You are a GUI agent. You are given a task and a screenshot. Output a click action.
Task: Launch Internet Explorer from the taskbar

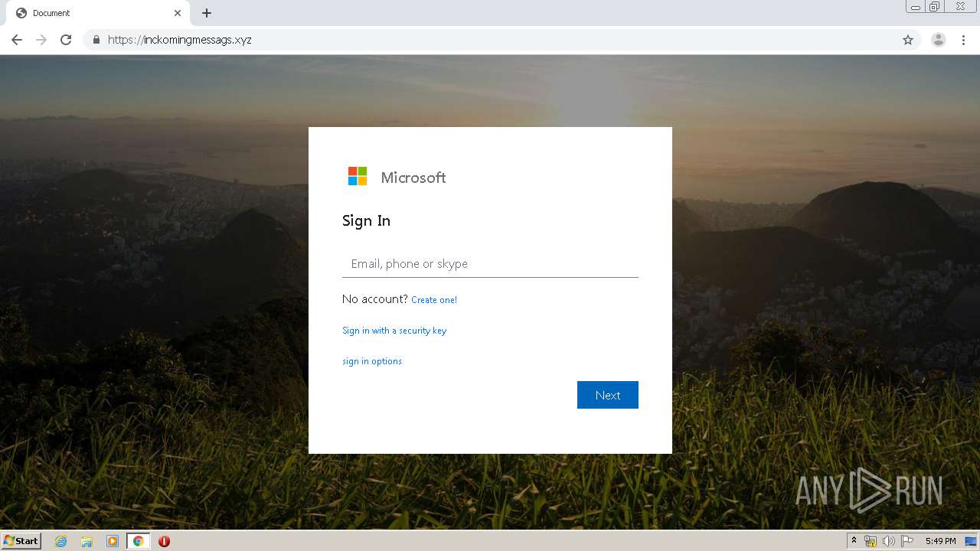61,541
